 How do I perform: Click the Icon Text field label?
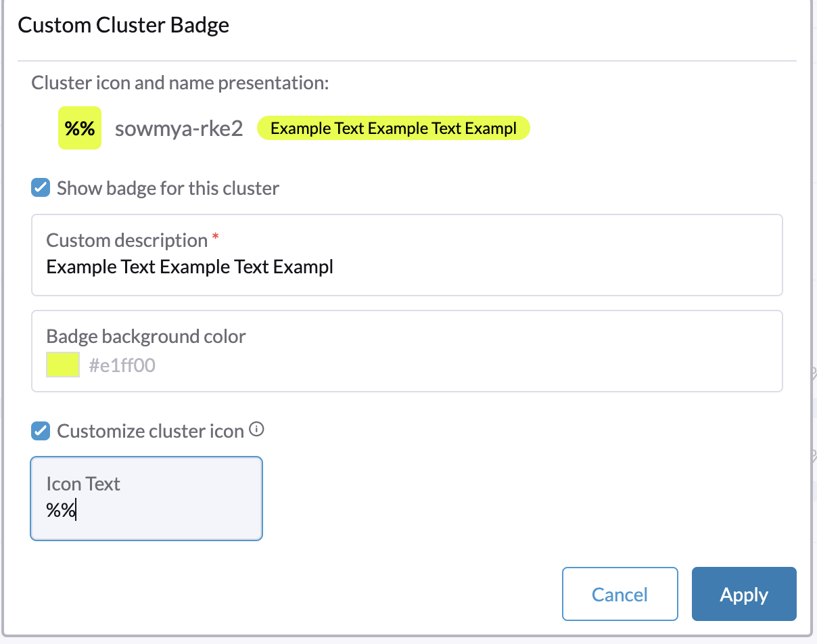[83, 483]
